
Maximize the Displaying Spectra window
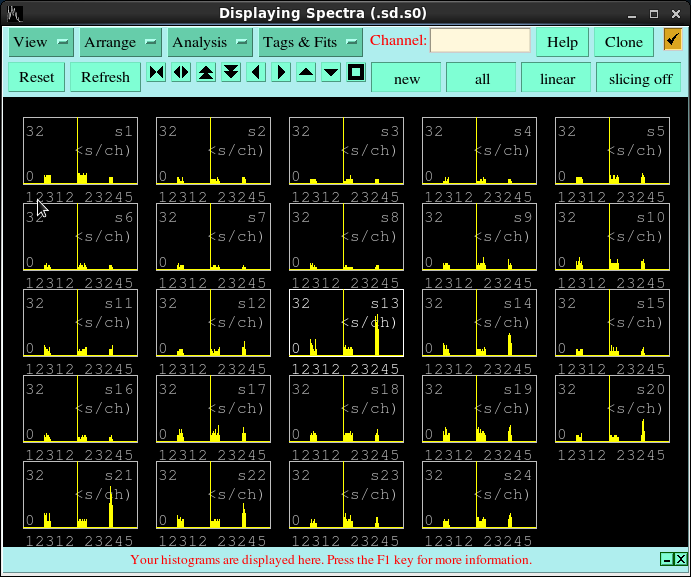pyautogui.click(x=654, y=14)
